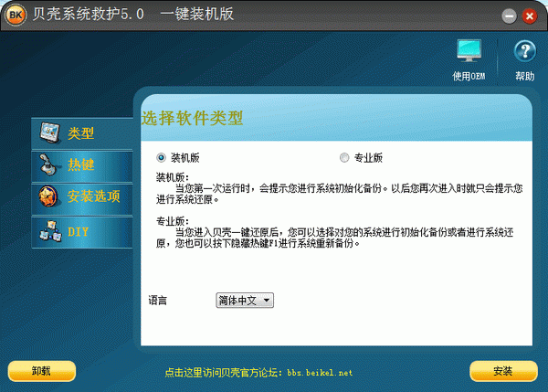Click the BK logo icon in title bar
Viewport: 548px width, 392px height.
(x=16, y=15)
